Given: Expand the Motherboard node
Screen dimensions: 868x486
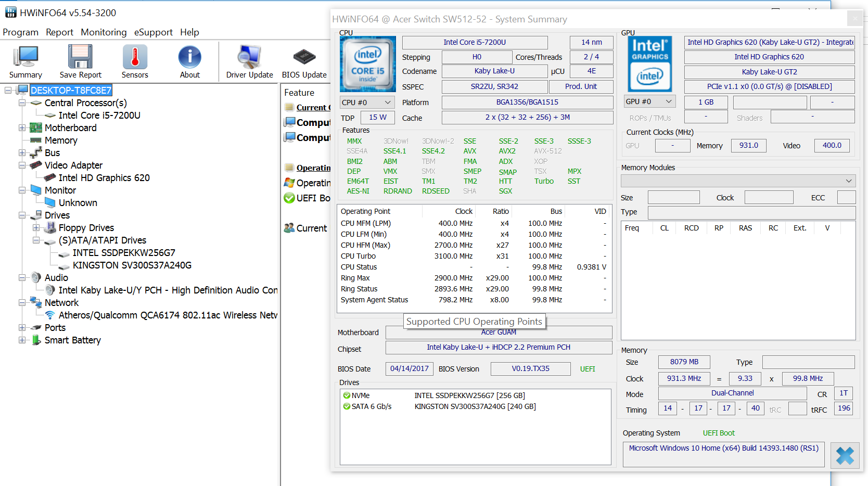Looking at the screenshot, I should (x=22, y=127).
